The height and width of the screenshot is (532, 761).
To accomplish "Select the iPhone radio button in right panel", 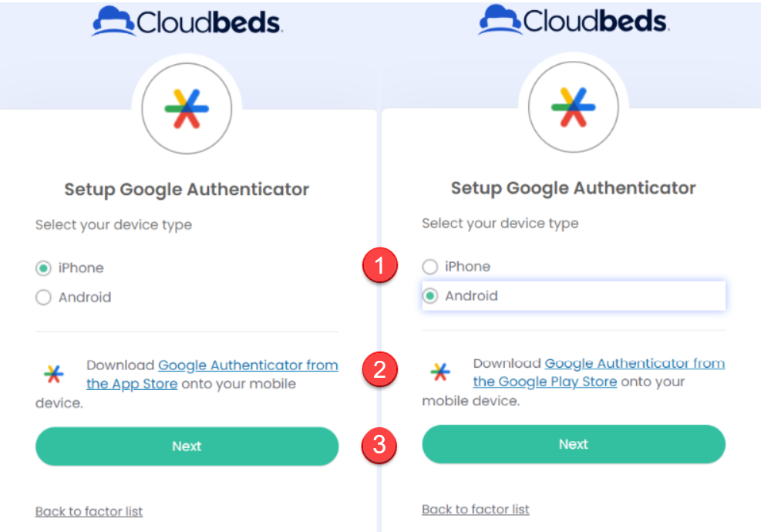I will pos(430,267).
